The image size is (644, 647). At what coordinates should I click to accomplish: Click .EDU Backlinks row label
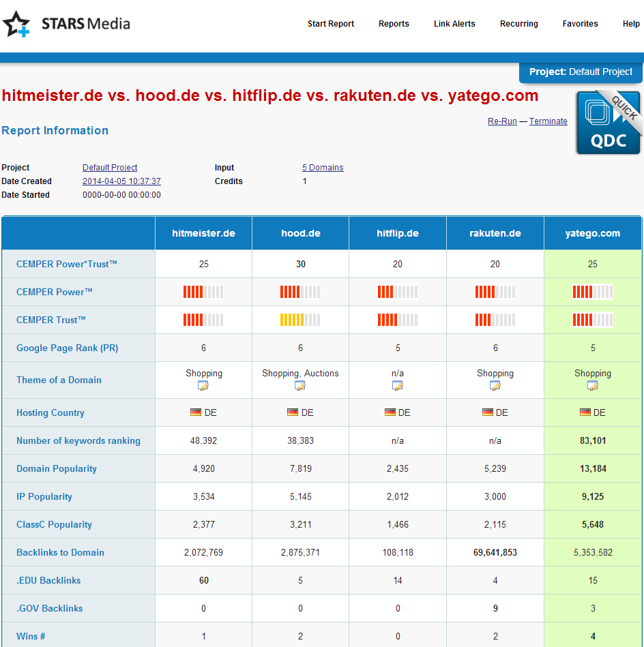tap(48, 581)
